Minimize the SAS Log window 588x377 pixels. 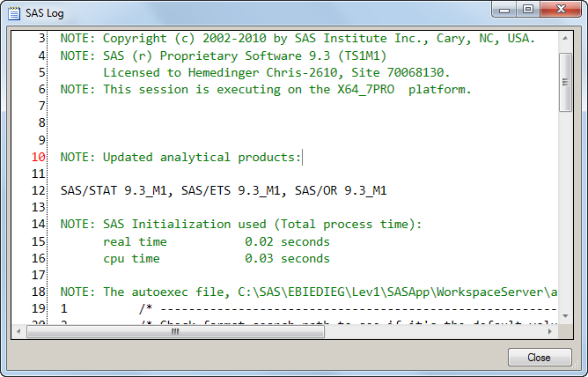[504, 9]
